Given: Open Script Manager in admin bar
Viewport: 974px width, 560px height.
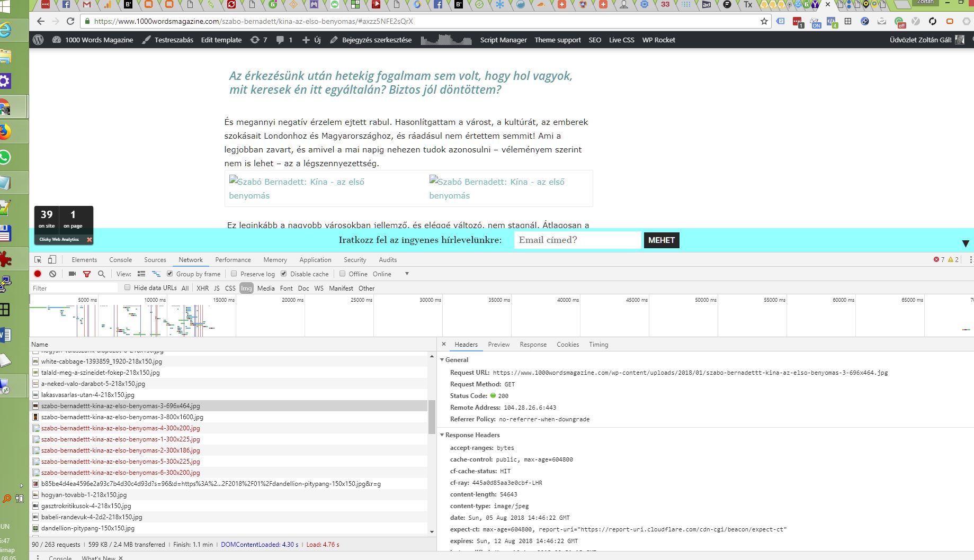Looking at the screenshot, I should [503, 40].
